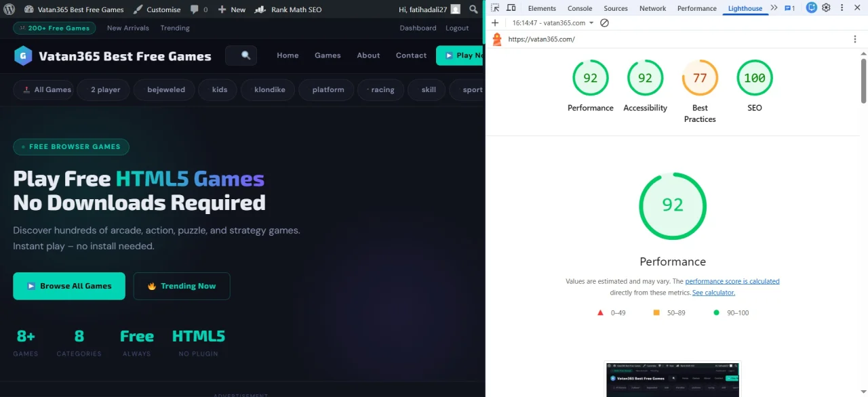The image size is (868, 397).
Task: Switch to the Elements tab
Action: (542, 8)
